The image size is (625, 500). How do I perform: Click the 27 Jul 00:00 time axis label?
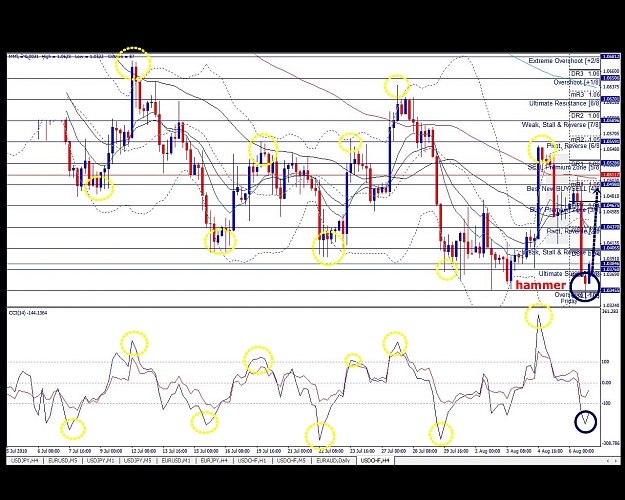[394, 451]
